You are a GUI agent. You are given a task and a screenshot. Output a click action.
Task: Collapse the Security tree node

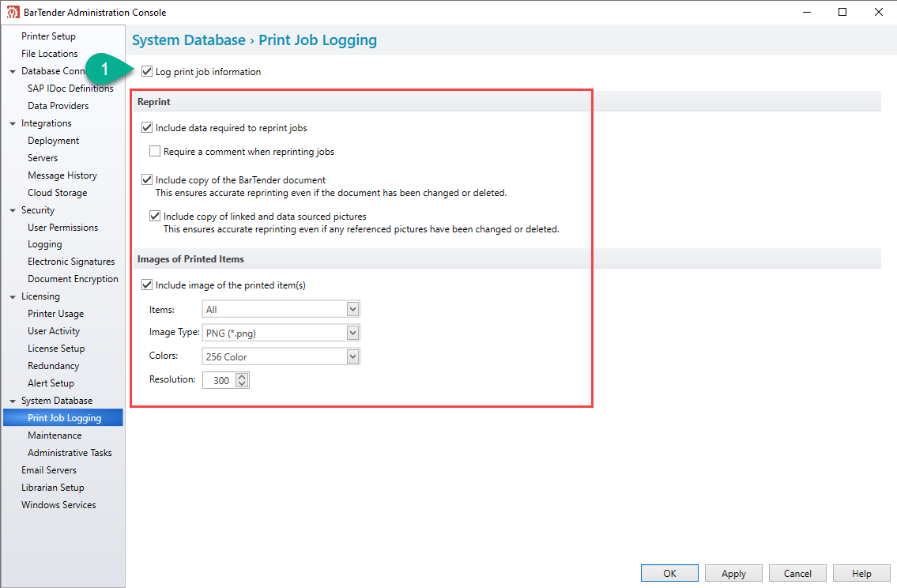13,210
